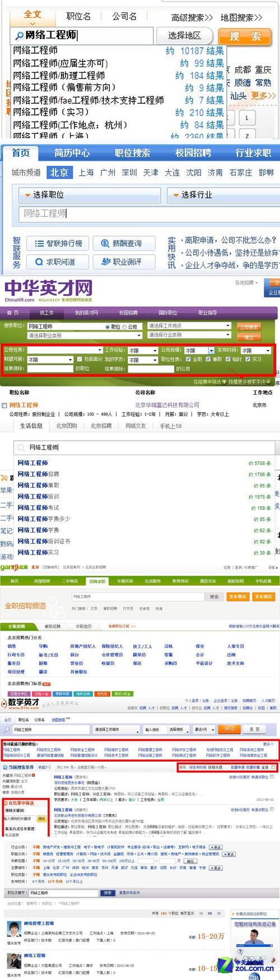Choose suggestion 网络工程师（实习）

tap(51, 112)
